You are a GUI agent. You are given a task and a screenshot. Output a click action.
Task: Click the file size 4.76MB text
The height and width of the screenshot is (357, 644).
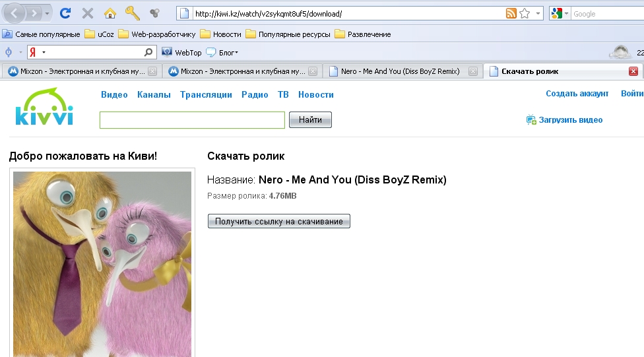(x=282, y=196)
